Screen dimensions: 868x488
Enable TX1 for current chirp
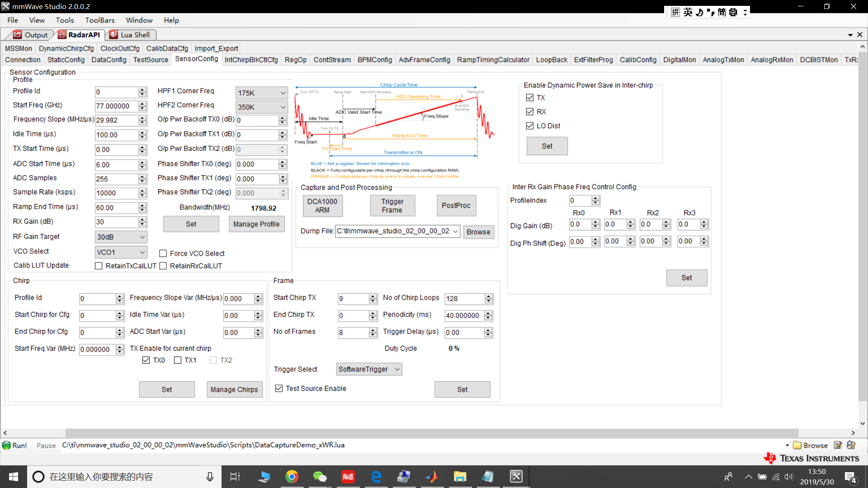coord(178,360)
